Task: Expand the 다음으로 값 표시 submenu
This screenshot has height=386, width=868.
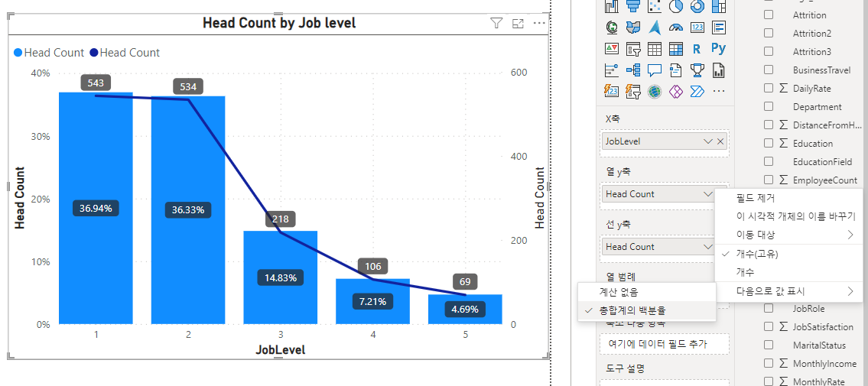Action: (x=788, y=291)
